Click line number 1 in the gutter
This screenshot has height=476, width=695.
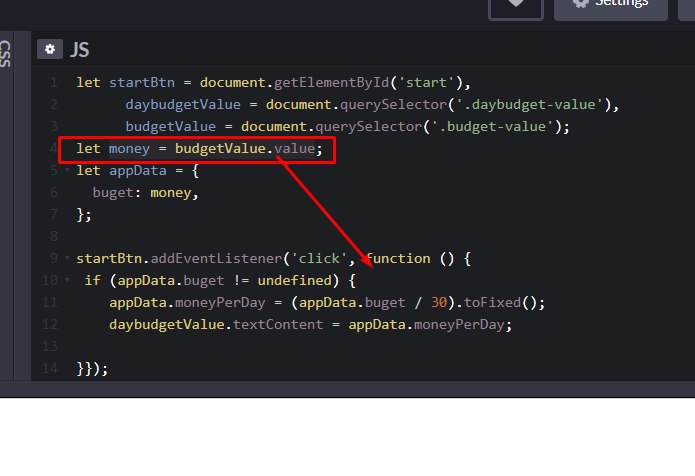coord(54,82)
